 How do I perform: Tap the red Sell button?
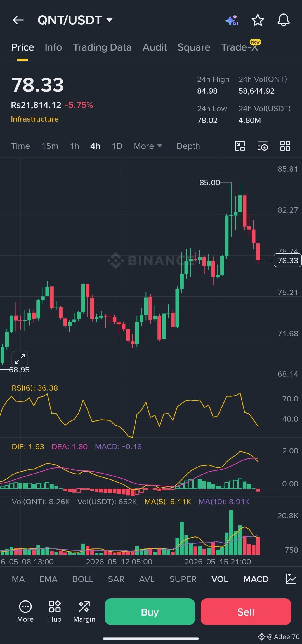246,612
